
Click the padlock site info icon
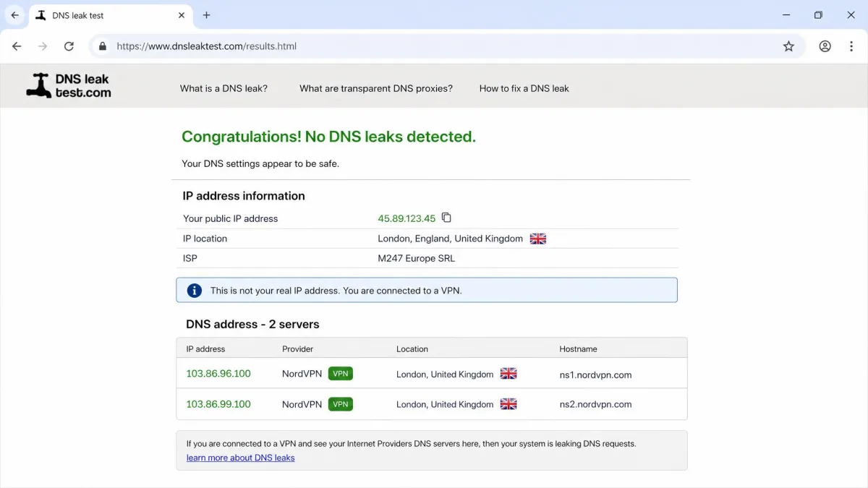point(103,46)
